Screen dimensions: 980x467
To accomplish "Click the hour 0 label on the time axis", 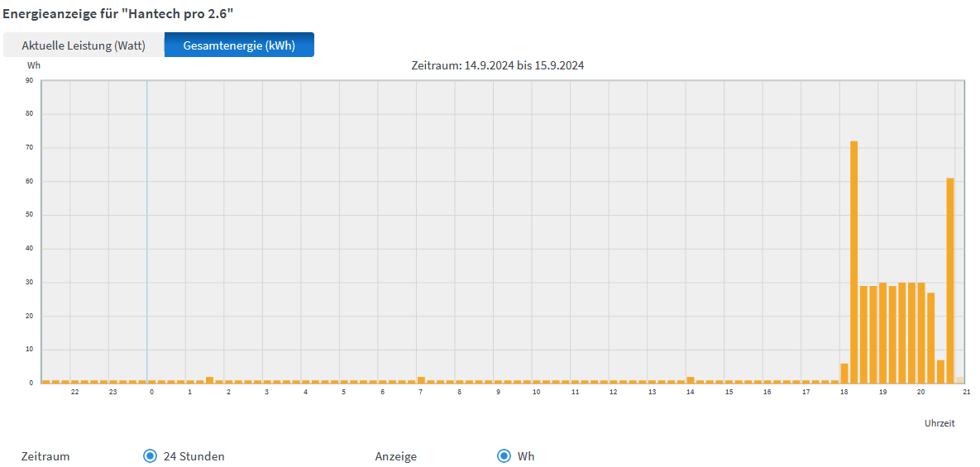I will pyautogui.click(x=151, y=392).
